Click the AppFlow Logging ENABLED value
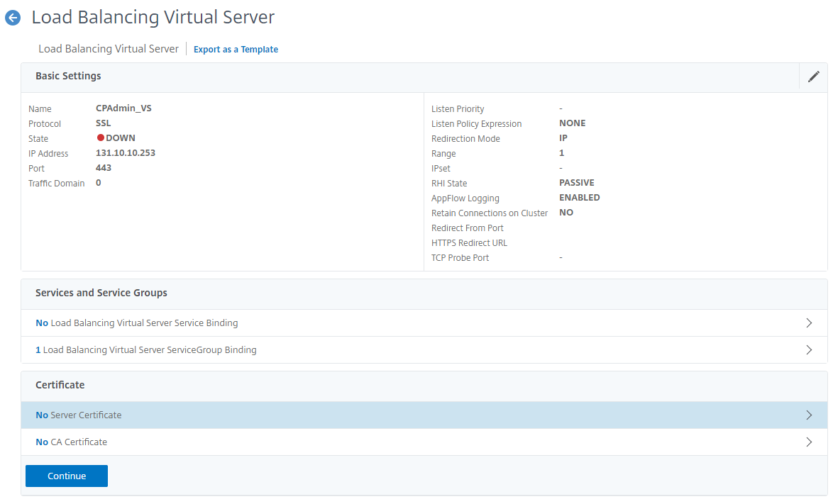Screen dimensions: 833x504 (579, 198)
